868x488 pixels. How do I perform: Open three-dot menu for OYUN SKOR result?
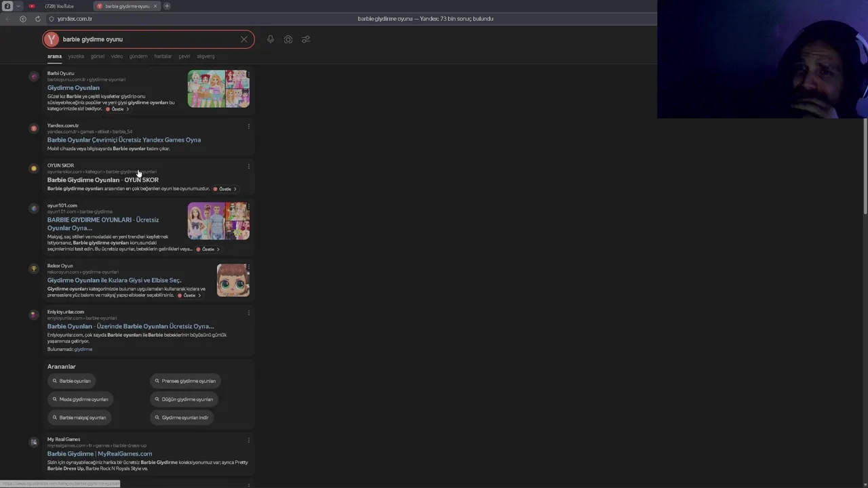tap(249, 166)
